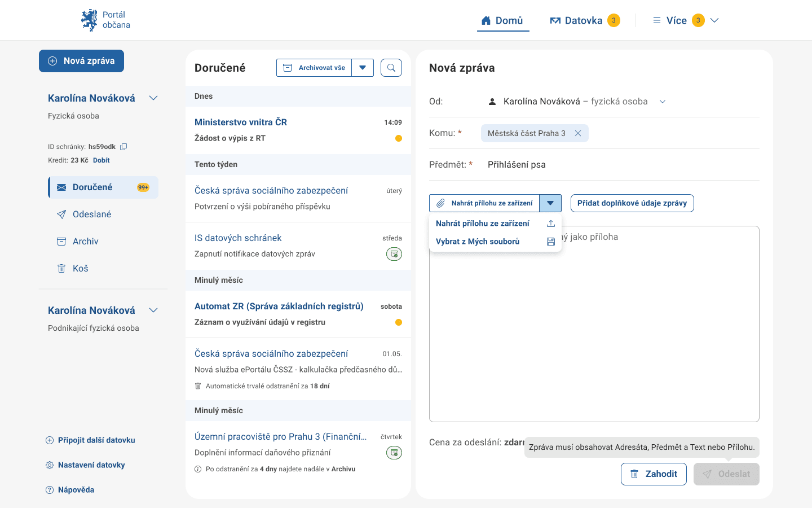Open the Archivovat vše dropdown arrow
Image resolution: width=812 pixels, height=508 pixels.
pyautogui.click(x=363, y=68)
